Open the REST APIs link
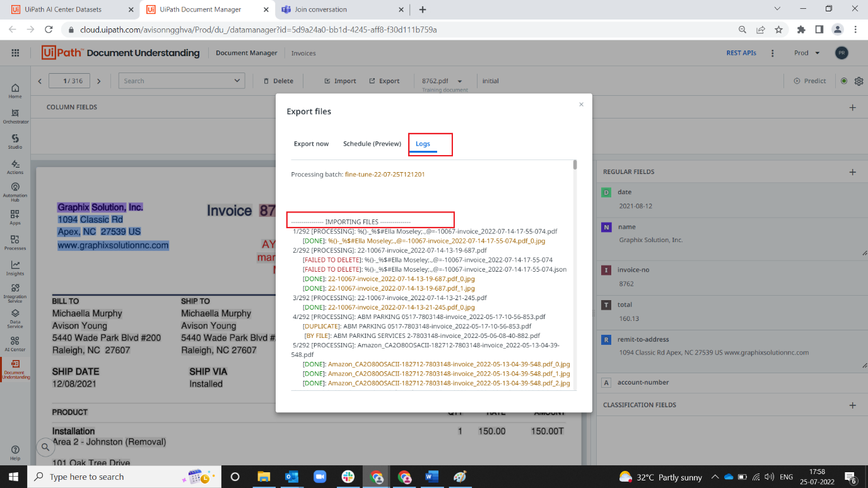 (x=741, y=53)
